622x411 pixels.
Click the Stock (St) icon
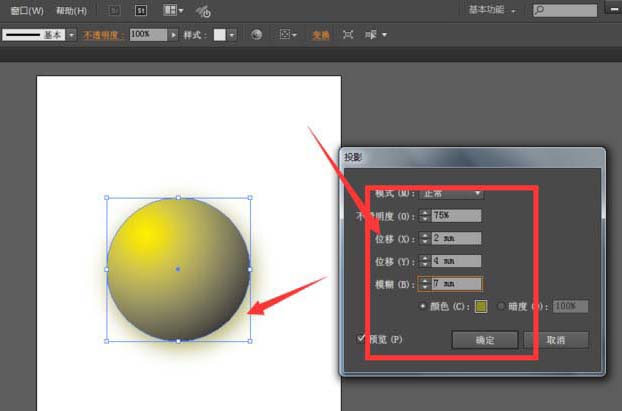coord(141,10)
